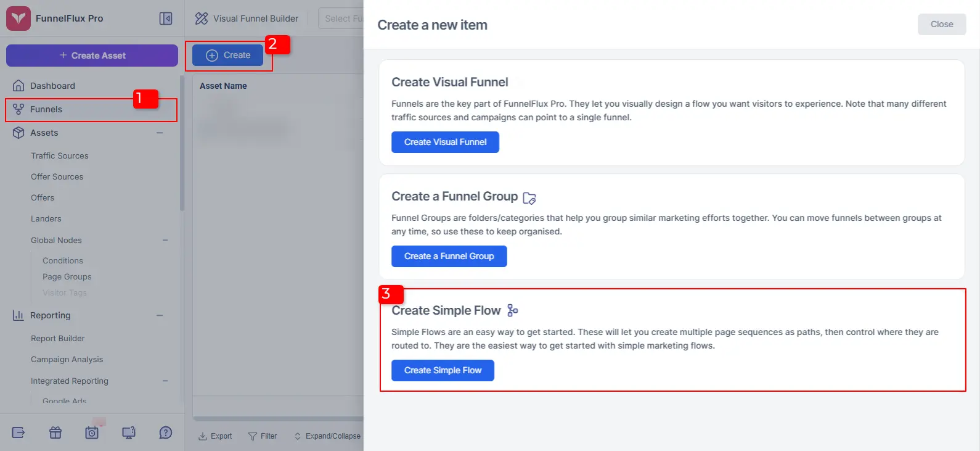Image resolution: width=980 pixels, height=451 pixels.
Task: Open Report Builder
Action: click(58, 339)
